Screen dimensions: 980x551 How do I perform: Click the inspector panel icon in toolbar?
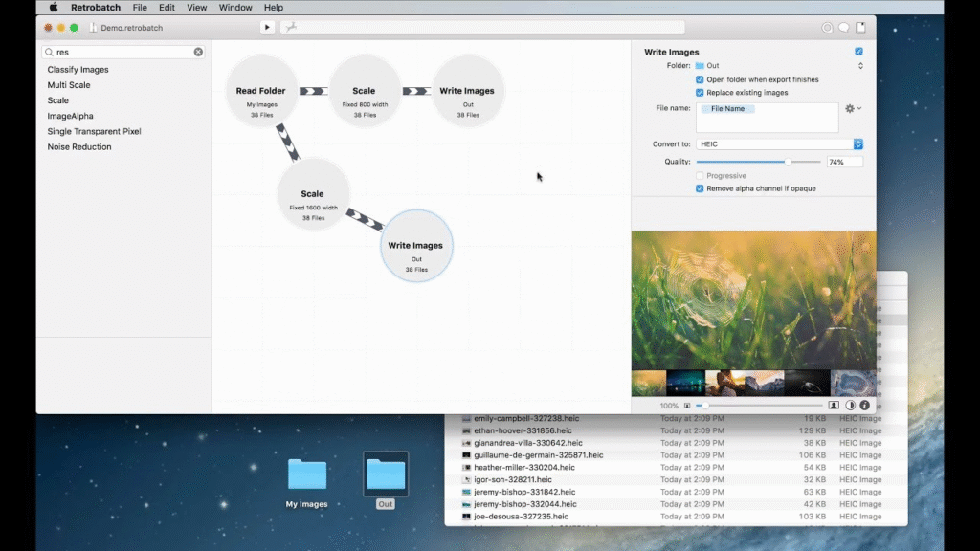tap(861, 28)
